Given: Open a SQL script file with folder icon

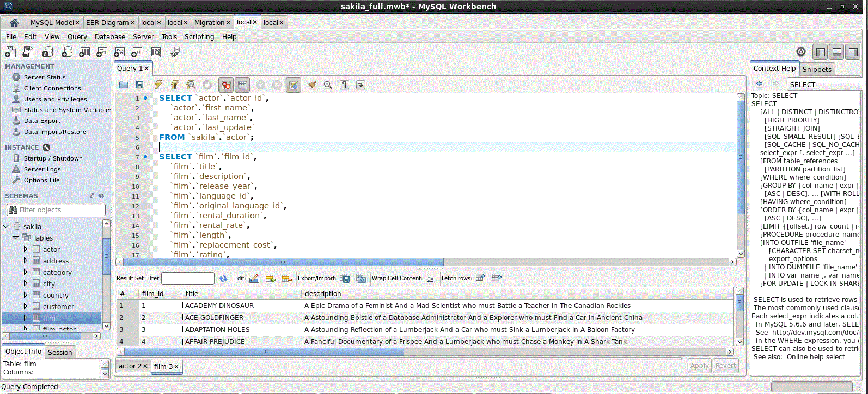Looking at the screenshot, I should coord(124,85).
